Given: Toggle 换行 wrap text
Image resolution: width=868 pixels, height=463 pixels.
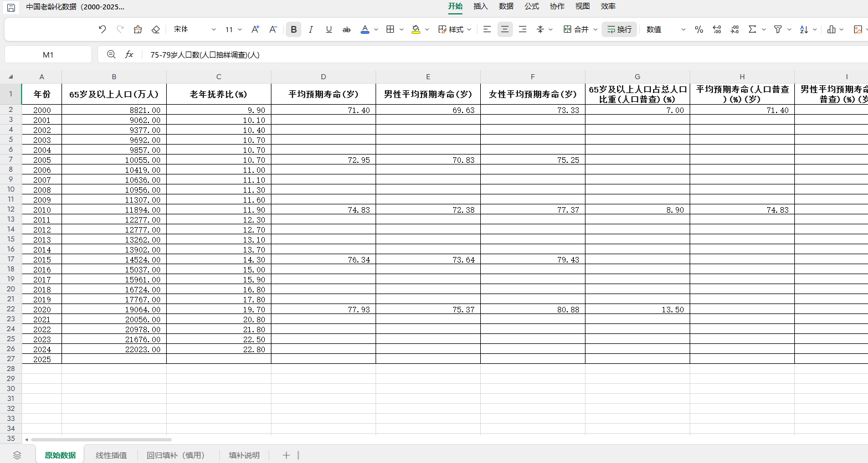Looking at the screenshot, I should click(x=619, y=29).
